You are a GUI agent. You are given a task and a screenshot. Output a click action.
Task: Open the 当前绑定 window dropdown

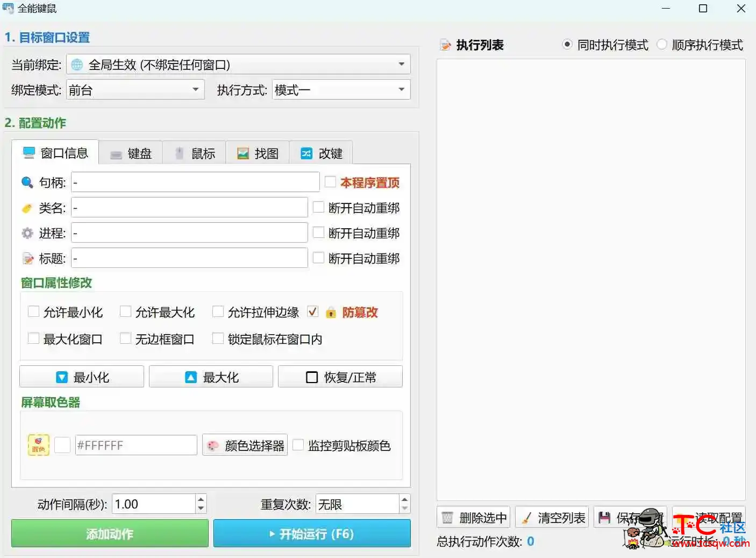[239, 65]
